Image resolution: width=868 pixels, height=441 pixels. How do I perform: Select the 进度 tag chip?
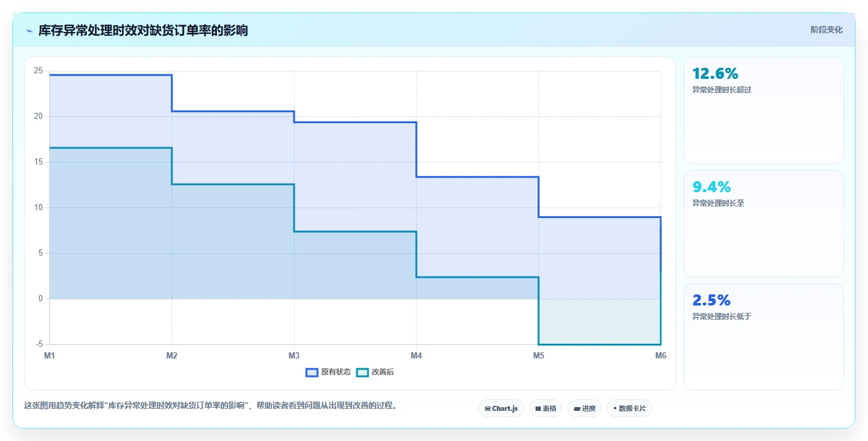pos(584,408)
